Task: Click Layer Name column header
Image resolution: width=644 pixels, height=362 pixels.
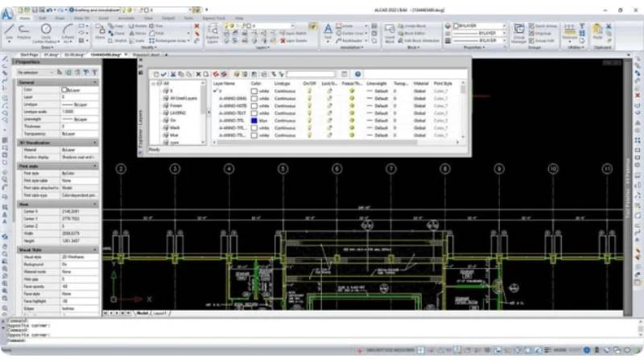Action: pyautogui.click(x=225, y=84)
